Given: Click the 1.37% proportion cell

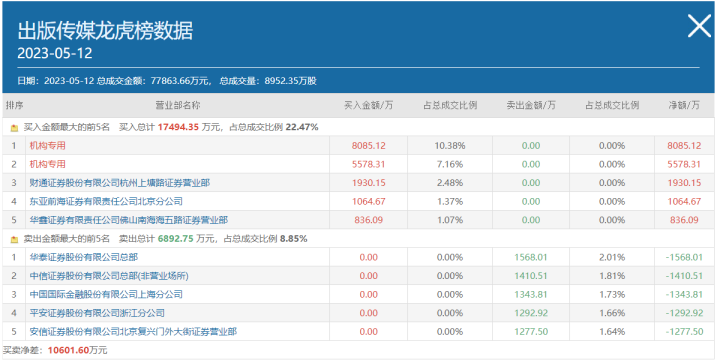Looking at the screenshot, I should (x=450, y=201).
